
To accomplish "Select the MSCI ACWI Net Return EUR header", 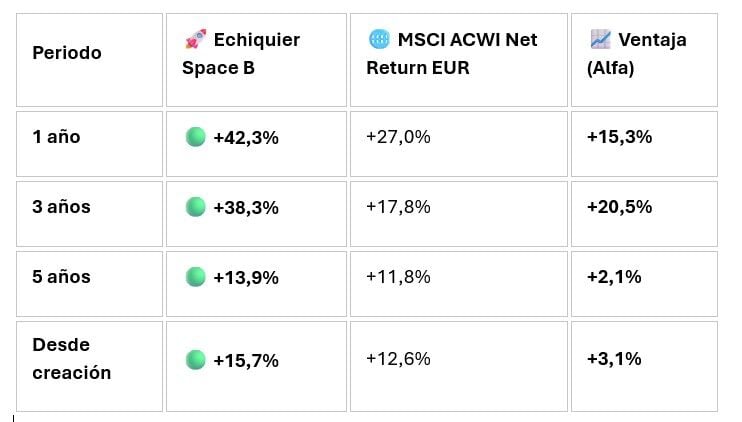I will 452,53.
